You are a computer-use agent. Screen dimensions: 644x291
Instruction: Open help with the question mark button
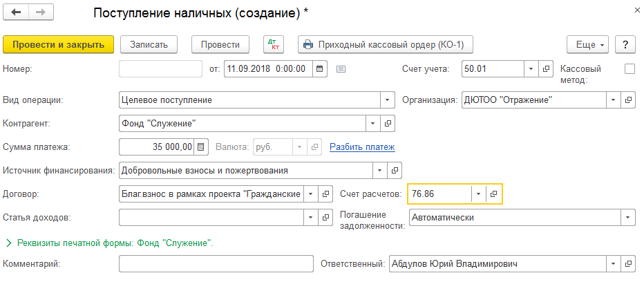pyautogui.click(x=625, y=44)
